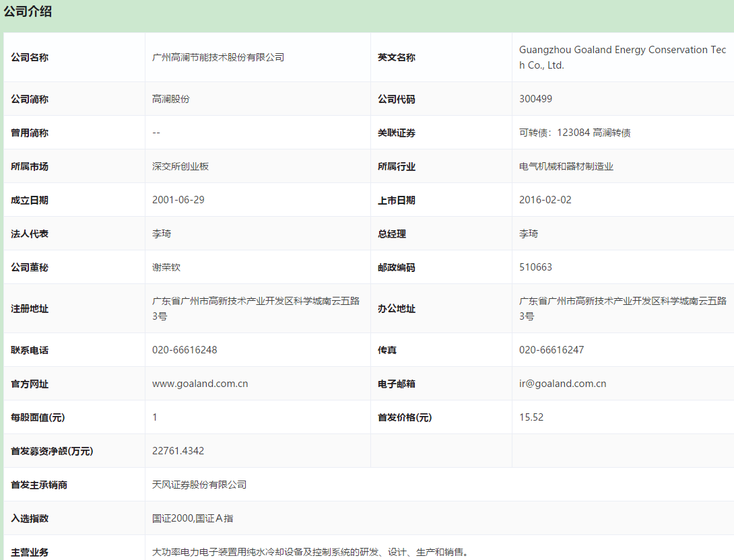Click the founding date 2001-06-29

pos(178,200)
